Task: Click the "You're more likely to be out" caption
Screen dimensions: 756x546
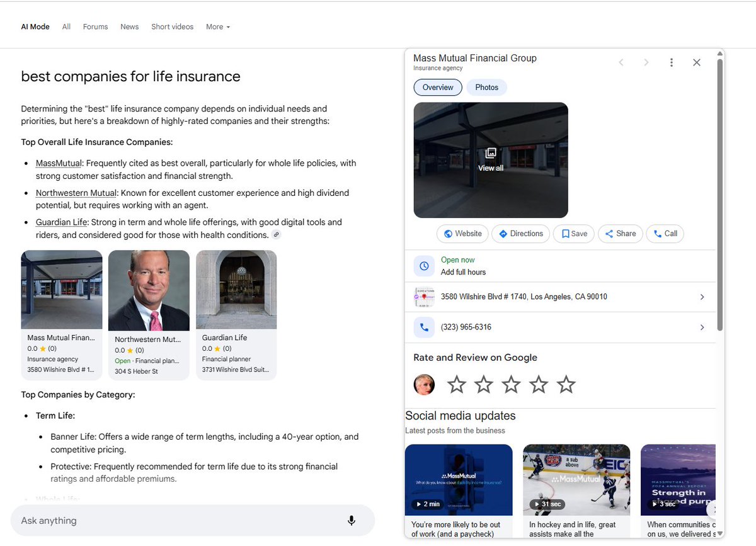Action: tap(456, 529)
